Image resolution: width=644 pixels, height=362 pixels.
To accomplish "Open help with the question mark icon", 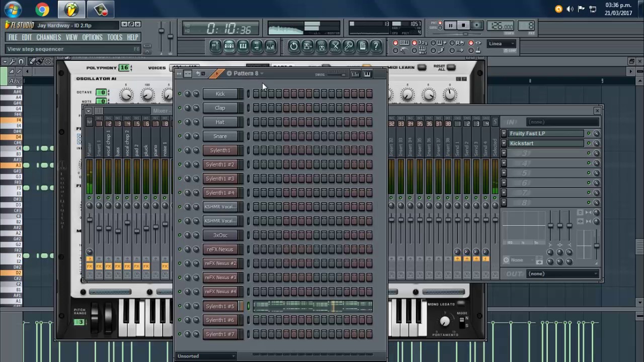I will click(376, 46).
